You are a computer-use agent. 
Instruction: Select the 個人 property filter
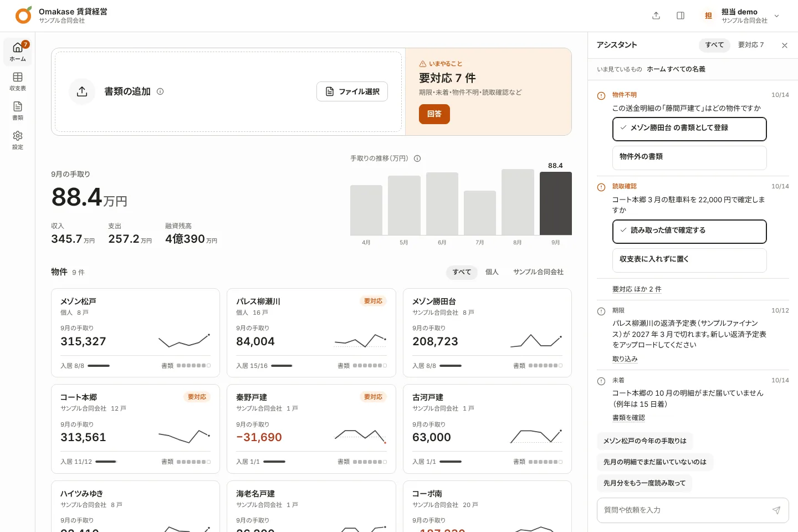pos(492,272)
